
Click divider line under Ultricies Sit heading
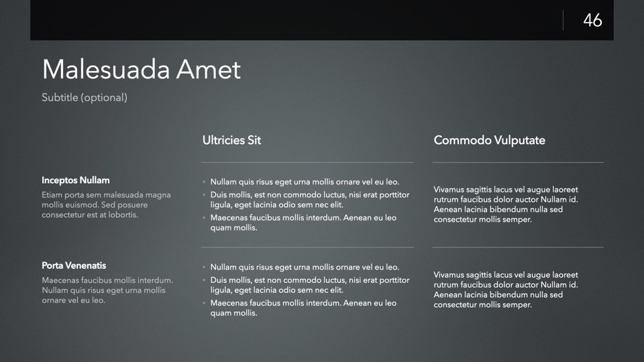[307, 162]
